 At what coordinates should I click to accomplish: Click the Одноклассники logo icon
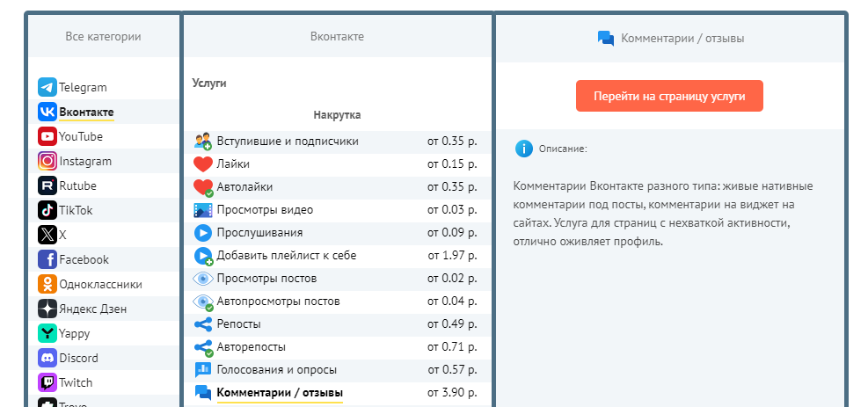point(47,284)
